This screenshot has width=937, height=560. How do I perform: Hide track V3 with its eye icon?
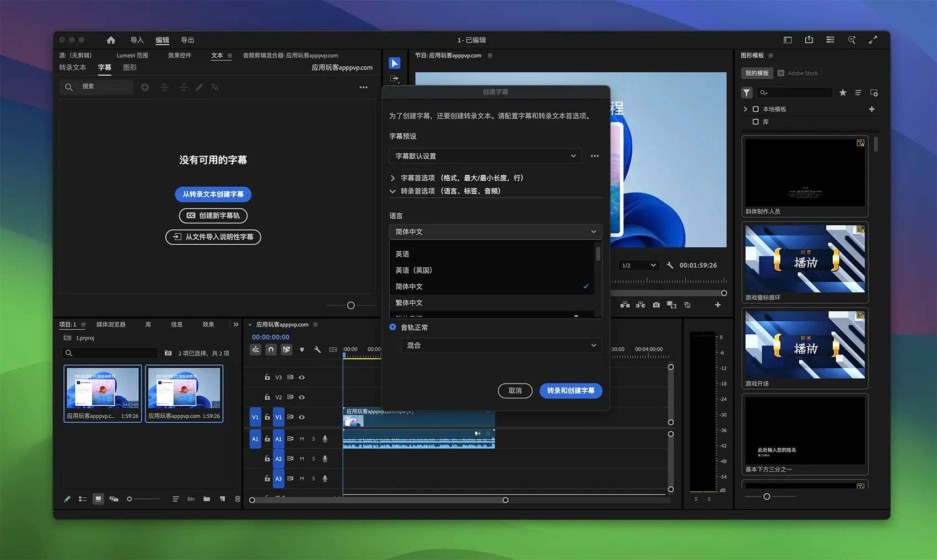[x=301, y=378]
